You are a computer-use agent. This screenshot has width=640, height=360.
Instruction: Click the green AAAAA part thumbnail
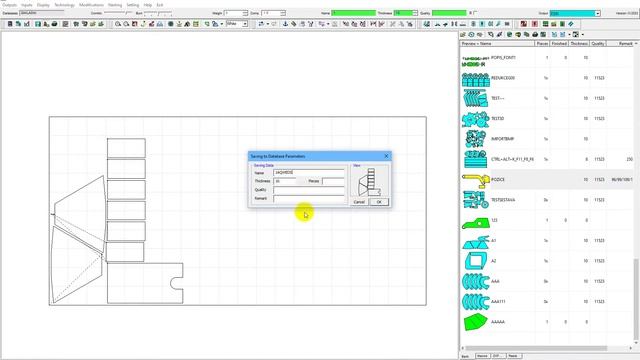pyautogui.click(x=476, y=322)
